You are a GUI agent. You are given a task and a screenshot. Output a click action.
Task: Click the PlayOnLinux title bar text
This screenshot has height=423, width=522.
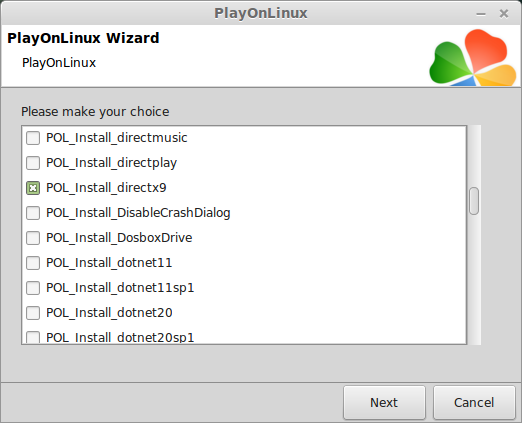pos(261,13)
